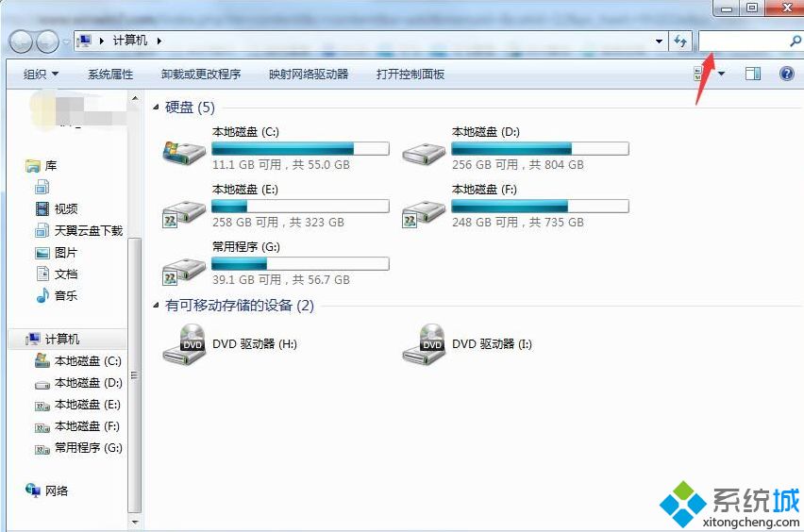The height and width of the screenshot is (532, 804).
Task: Select the 常用程序 (G:) drive icon
Action: click(x=184, y=272)
